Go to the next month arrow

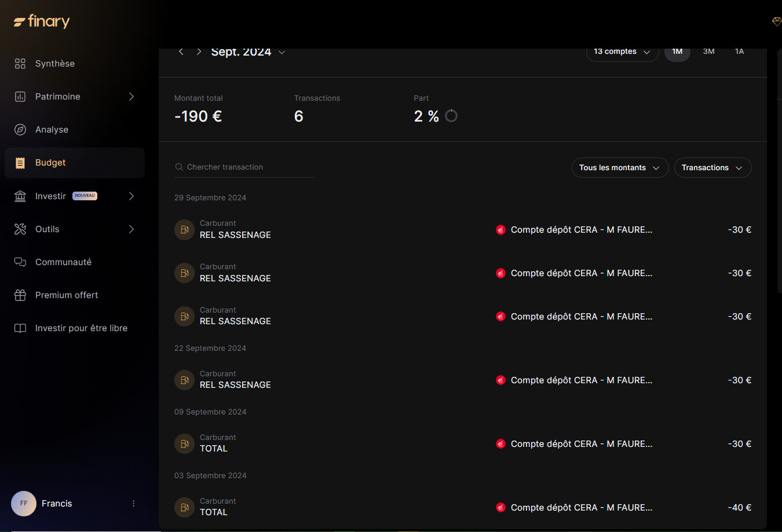click(x=199, y=52)
